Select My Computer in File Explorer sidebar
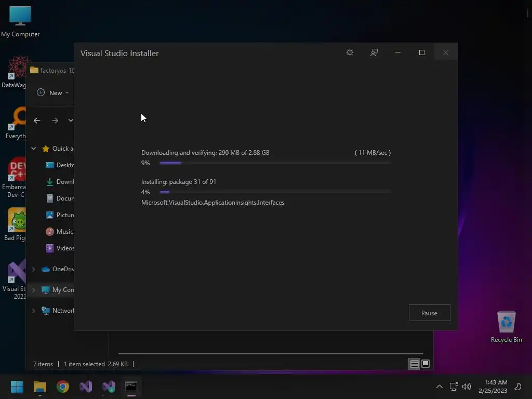Viewport: 532px width, 399px height. click(x=57, y=290)
